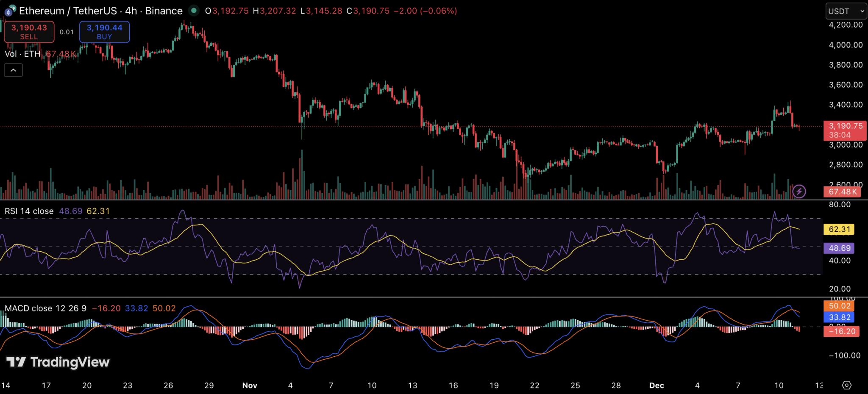
Task: Select the Vol · ETH indicator legend
Action: (x=22, y=54)
